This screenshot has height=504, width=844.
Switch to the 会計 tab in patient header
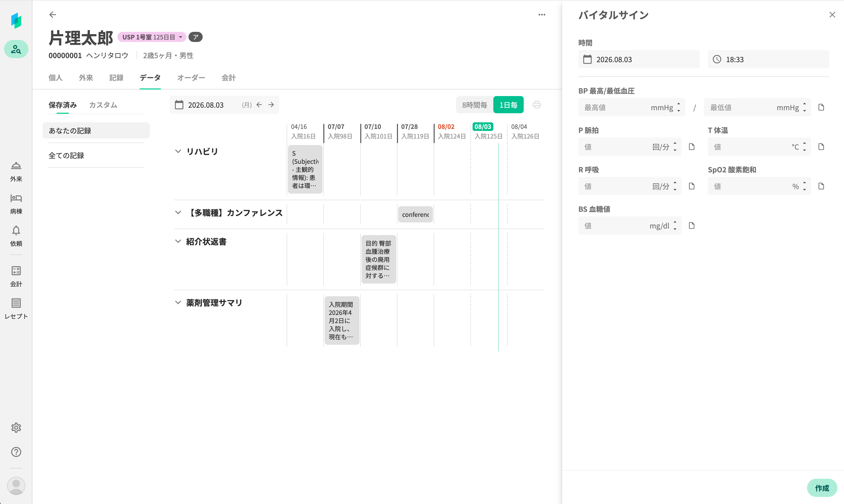pyautogui.click(x=229, y=78)
